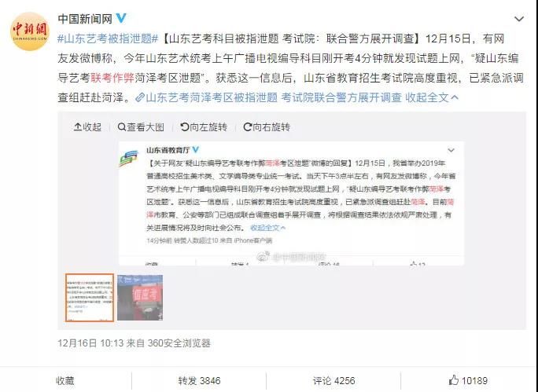Viewport: 538px width, 392px height.
Task: Open the #山东艺考被指泄题# hashtag topic
Action: point(108,38)
